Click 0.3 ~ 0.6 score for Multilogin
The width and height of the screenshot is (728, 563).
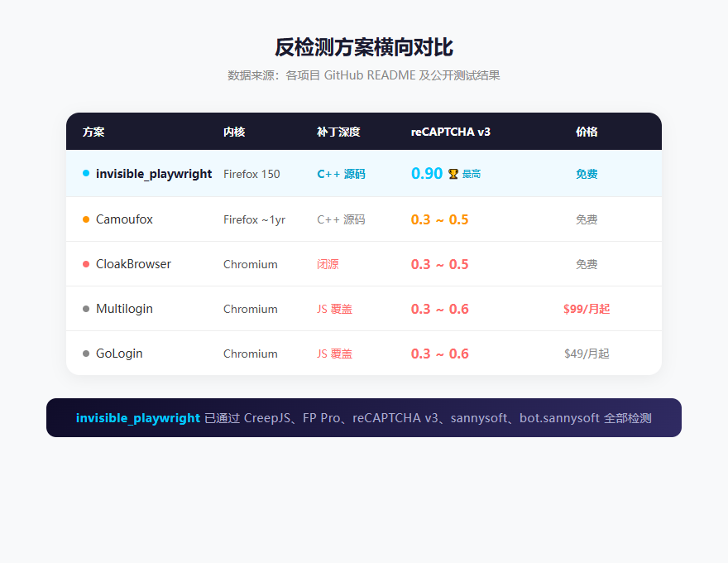(x=439, y=309)
